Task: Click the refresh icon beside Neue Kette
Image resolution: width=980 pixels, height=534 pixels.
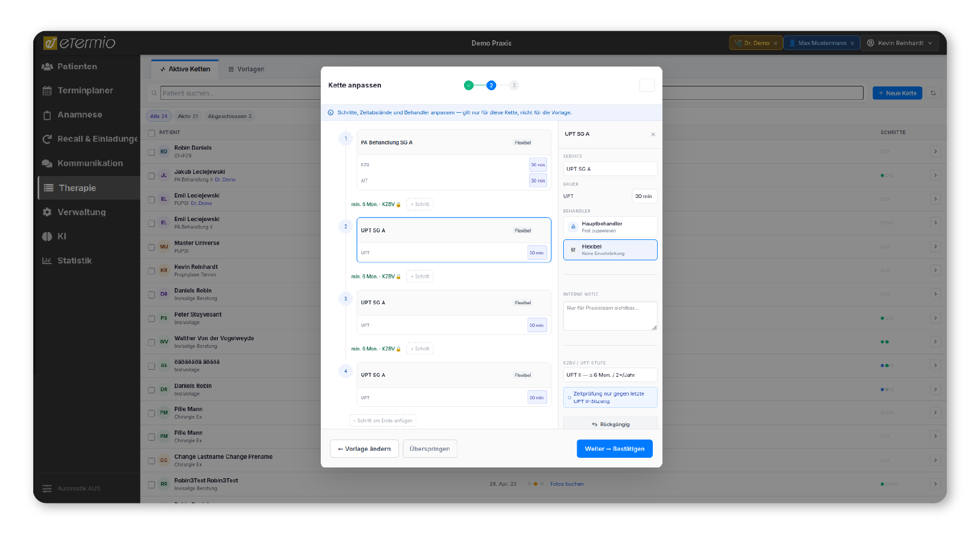Action: 933,93
